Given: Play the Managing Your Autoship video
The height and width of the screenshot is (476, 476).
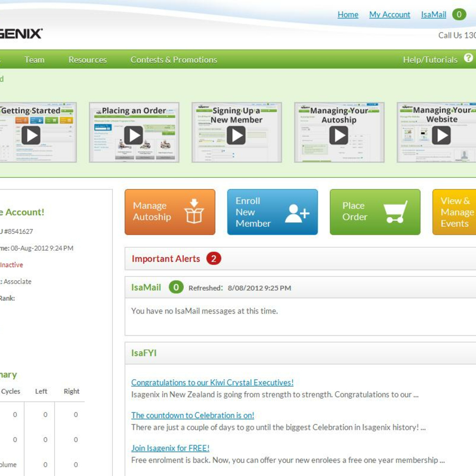Looking at the screenshot, I should pyautogui.click(x=339, y=135).
